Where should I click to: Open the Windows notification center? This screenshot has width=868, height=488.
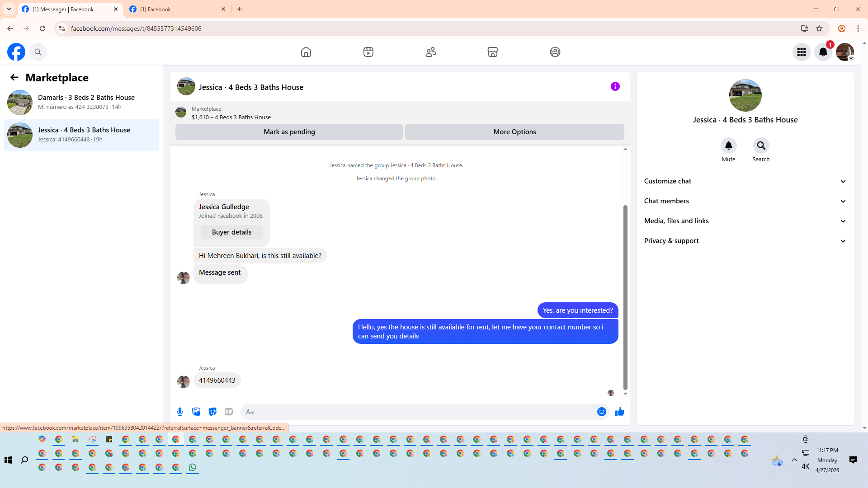853,460
